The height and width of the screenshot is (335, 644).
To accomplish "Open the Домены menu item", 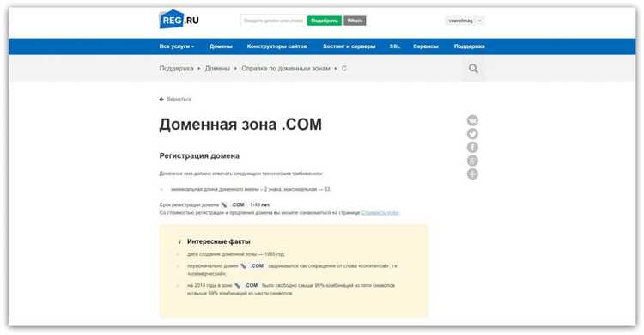I will coord(221,46).
